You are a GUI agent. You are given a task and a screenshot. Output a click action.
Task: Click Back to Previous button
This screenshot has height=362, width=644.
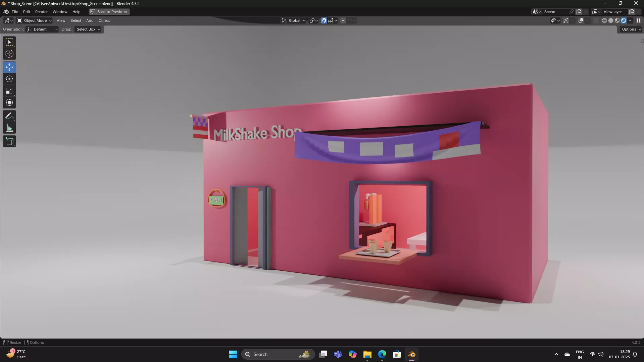point(109,12)
